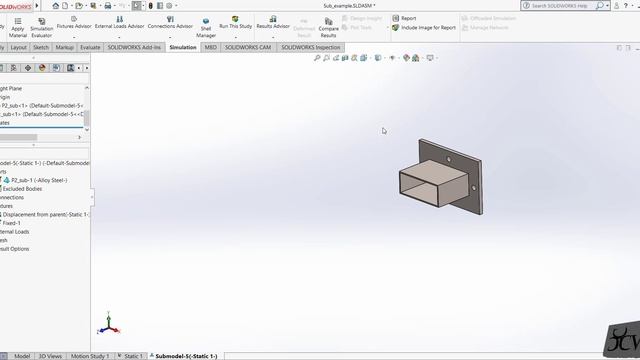Screen dimensions: 640x360
Task: Open the user login icon
Action: (x=617, y=6)
